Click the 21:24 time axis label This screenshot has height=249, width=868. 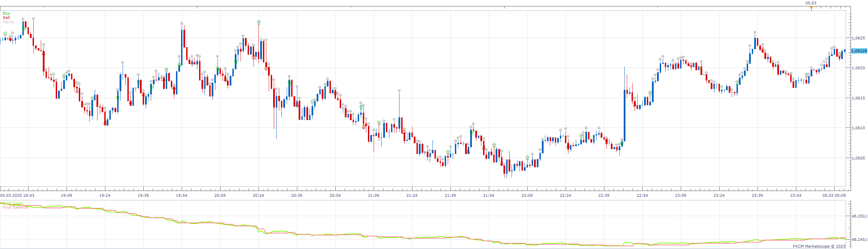412,195
